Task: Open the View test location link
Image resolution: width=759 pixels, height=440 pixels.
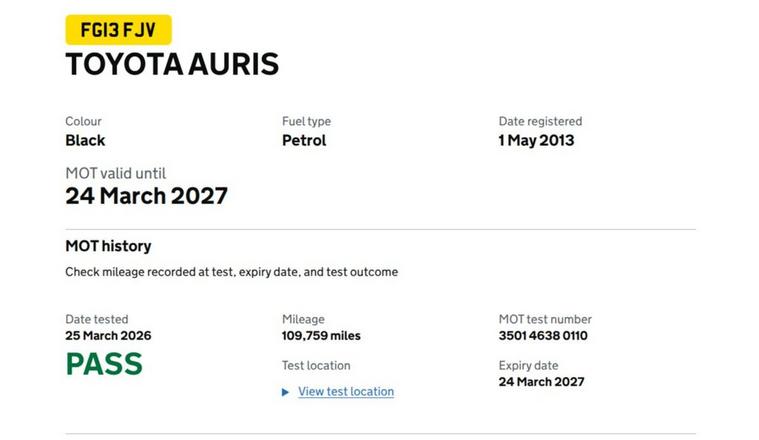Action: coord(345,392)
